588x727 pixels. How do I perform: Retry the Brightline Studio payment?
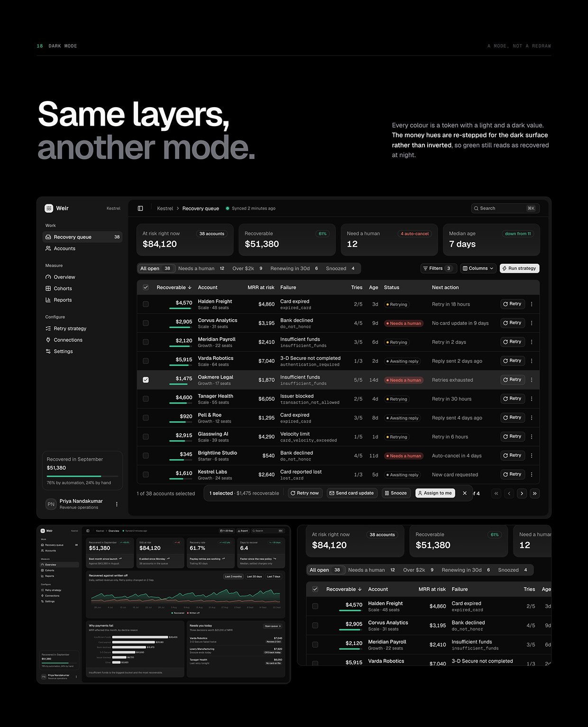click(x=513, y=455)
